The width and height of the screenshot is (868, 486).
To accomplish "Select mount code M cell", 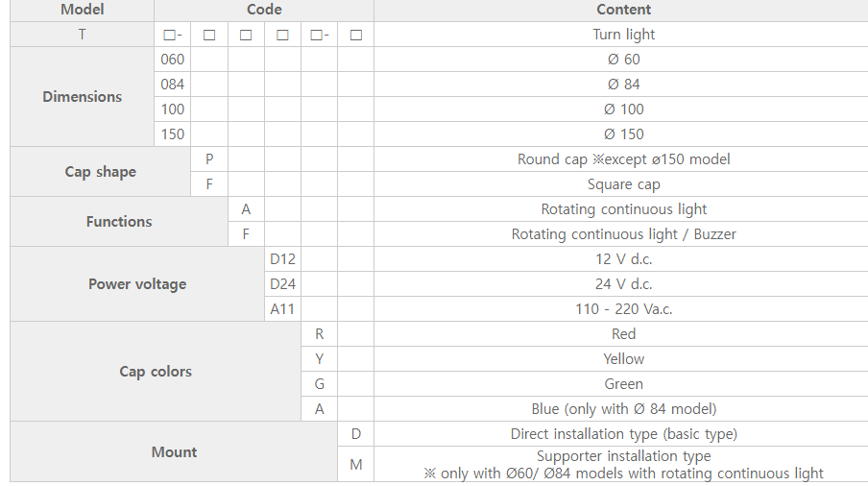I will pyautogui.click(x=356, y=465).
